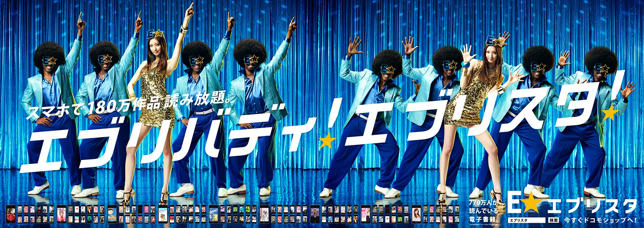Screen dimensions: 644x228
Task: Open the large phone with red 王様ゲーム cover
Action: point(10,214)
